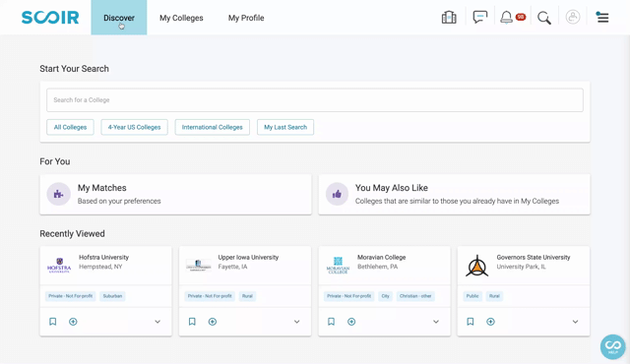
Task: Open the hamburger menu icon
Action: click(601, 18)
